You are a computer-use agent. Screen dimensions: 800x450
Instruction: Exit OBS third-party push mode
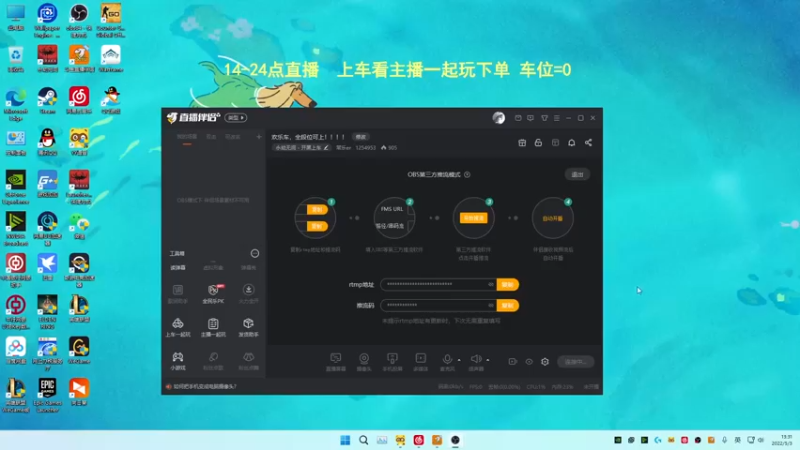click(577, 174)
